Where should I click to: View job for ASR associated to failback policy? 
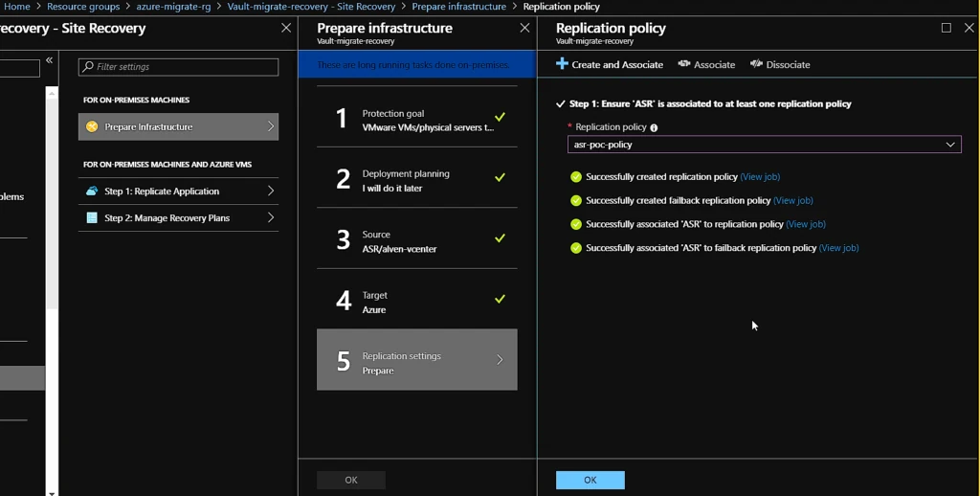coord(838,248)
